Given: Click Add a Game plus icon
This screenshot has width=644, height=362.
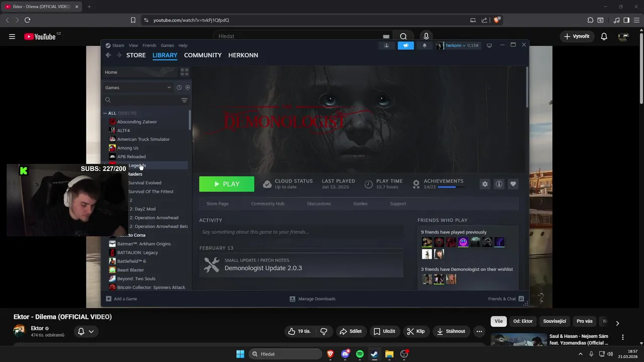Looking at the screenshot, I should 109,299.
